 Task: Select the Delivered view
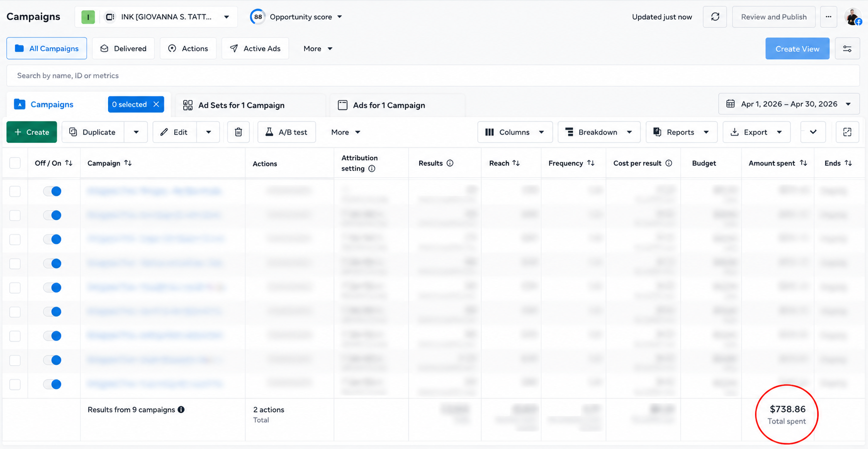(x=123, y=49)
